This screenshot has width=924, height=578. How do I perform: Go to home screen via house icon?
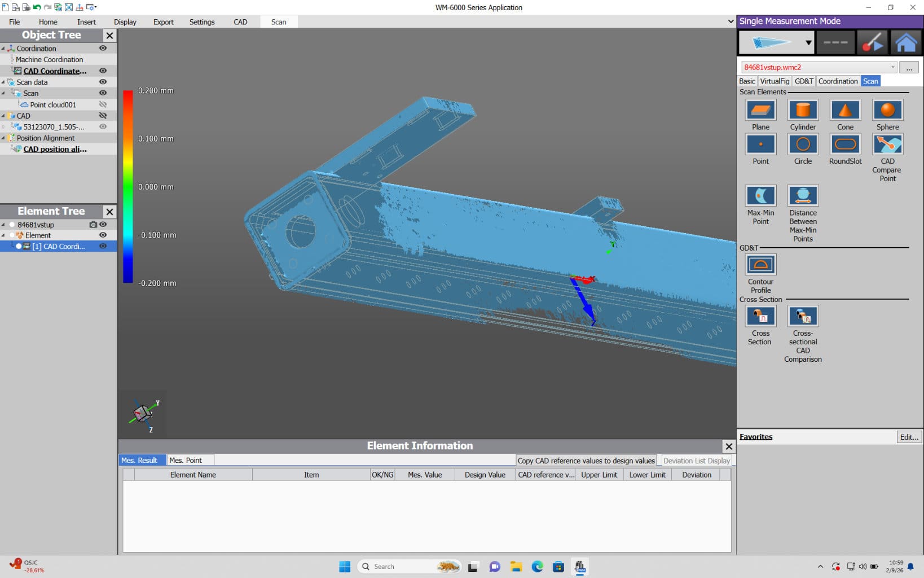(905, 43)
